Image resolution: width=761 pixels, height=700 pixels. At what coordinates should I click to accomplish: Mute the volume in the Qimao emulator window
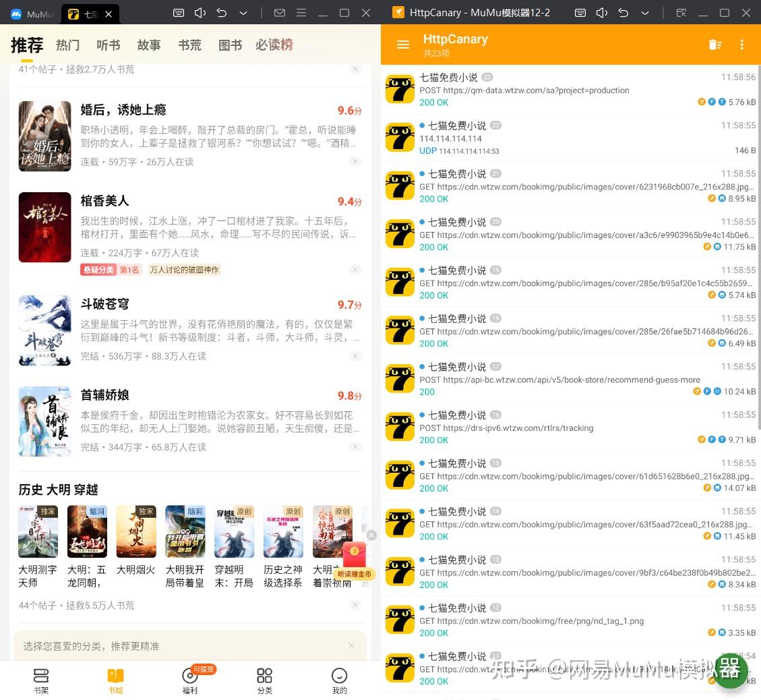click(200, 13)
